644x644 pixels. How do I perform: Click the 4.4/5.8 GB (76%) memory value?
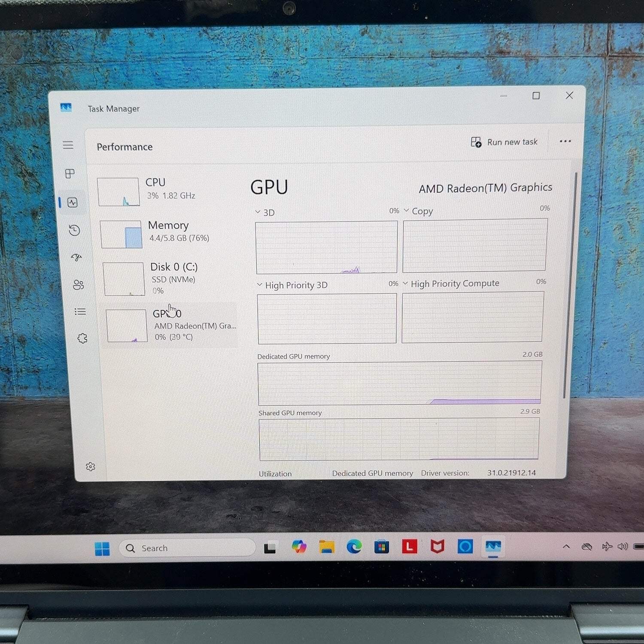pos(179,238)
